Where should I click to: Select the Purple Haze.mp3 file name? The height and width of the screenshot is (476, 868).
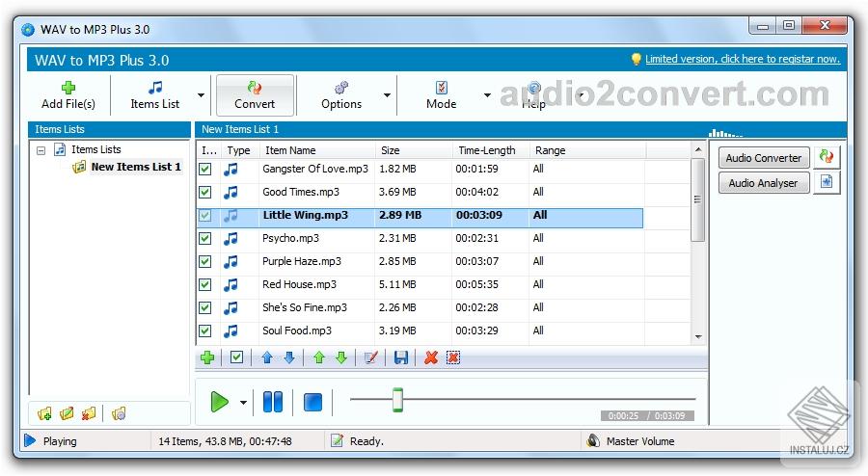point(302,261)
